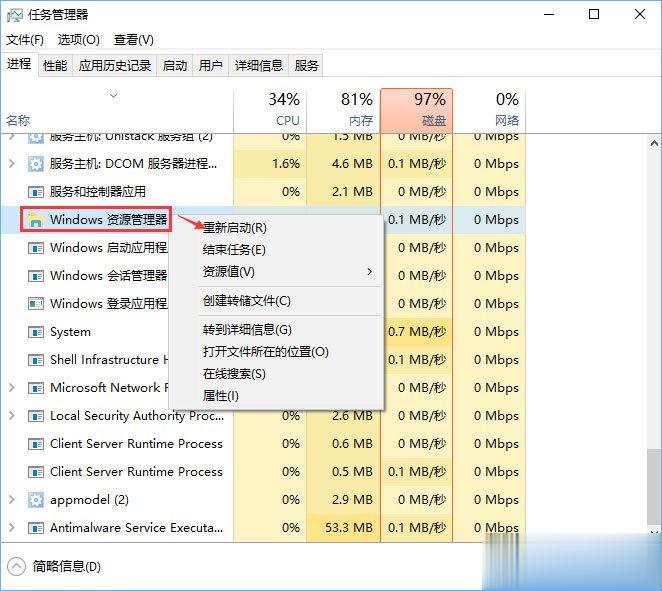Click the Shell Infrastructure process icon
662x591 pixels.
[35, 360]
